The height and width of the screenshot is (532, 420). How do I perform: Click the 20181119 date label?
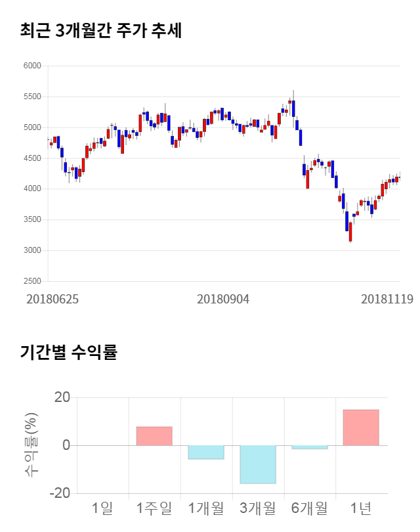pos(387,299)
